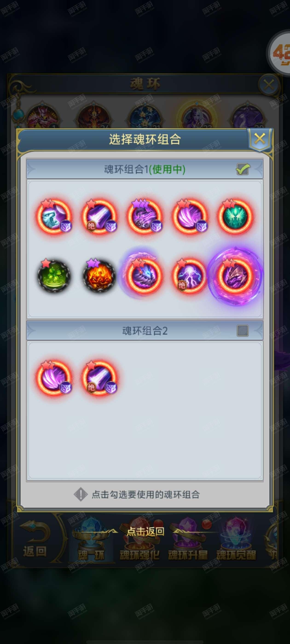
Task: Tap the purple dragon ring with swirling aura
Action: pos(235,276)
